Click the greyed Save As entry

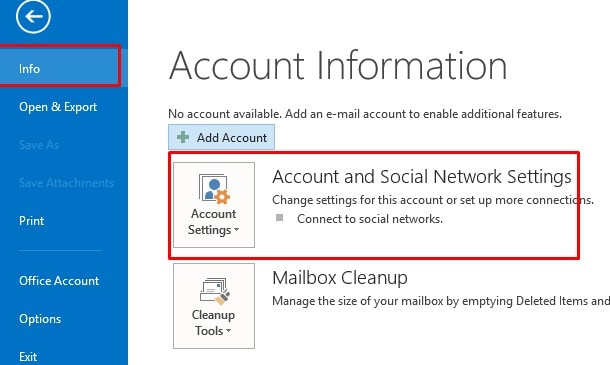click(x=39, y=145)
